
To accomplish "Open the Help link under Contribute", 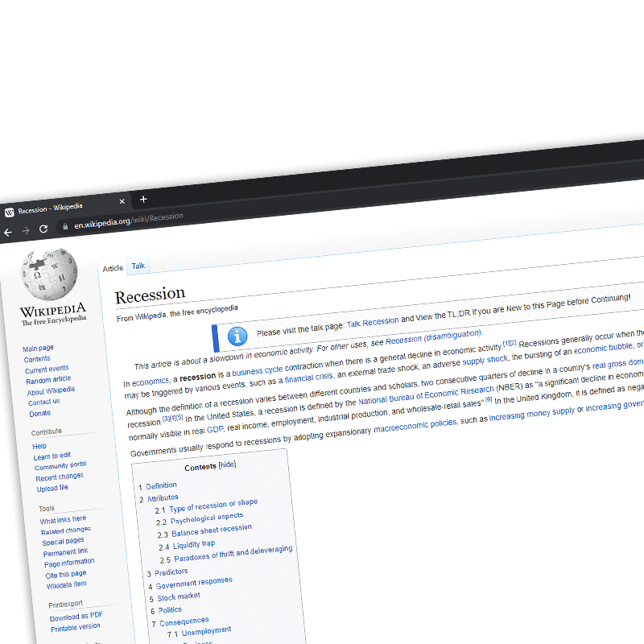I will (39, 446).
